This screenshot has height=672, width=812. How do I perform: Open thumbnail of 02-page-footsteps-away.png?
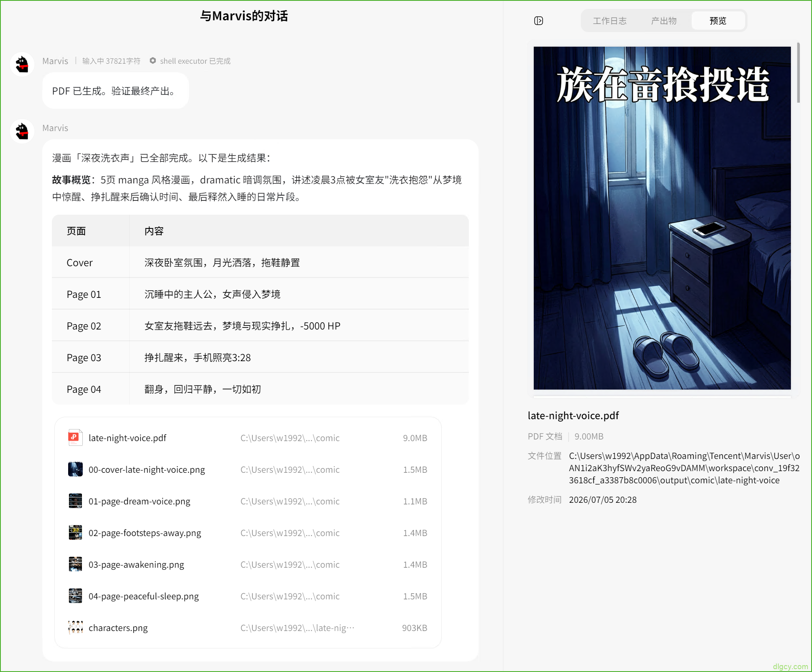tap(75, 532)
